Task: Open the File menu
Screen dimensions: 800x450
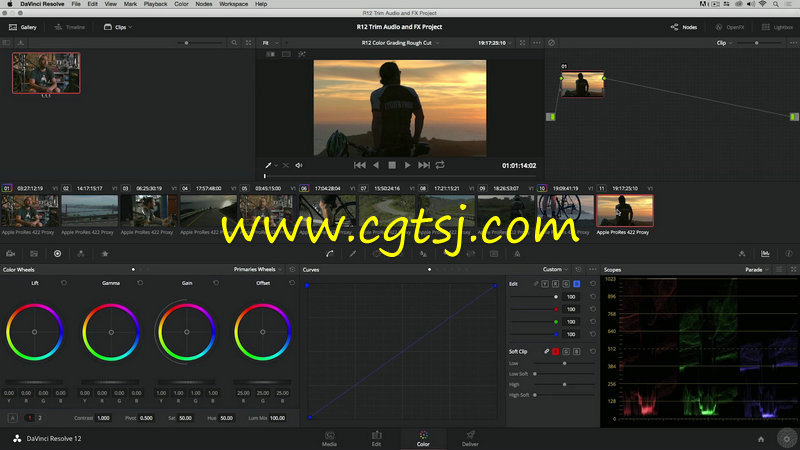Action: point(76,4)
